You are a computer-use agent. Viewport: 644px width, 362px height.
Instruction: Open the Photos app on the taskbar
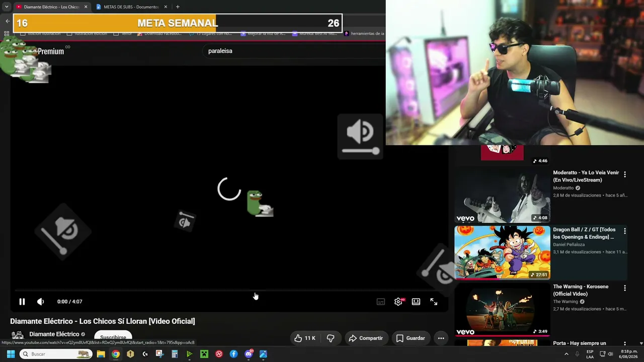263,354
